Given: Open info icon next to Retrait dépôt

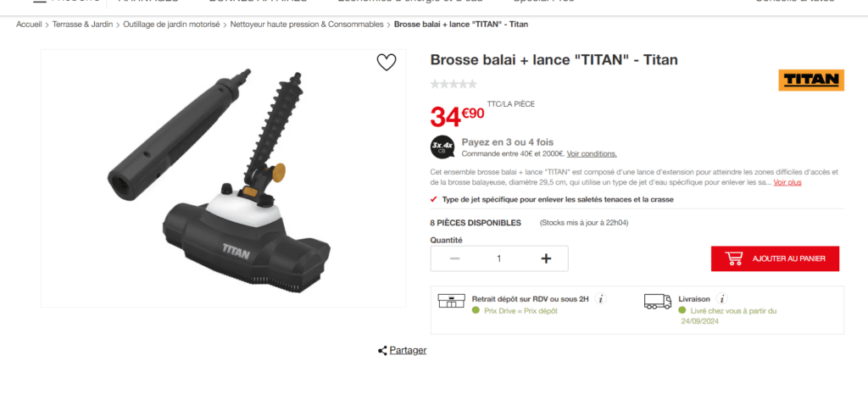Looking at the screenshot, I should click(x=601, y=299).
